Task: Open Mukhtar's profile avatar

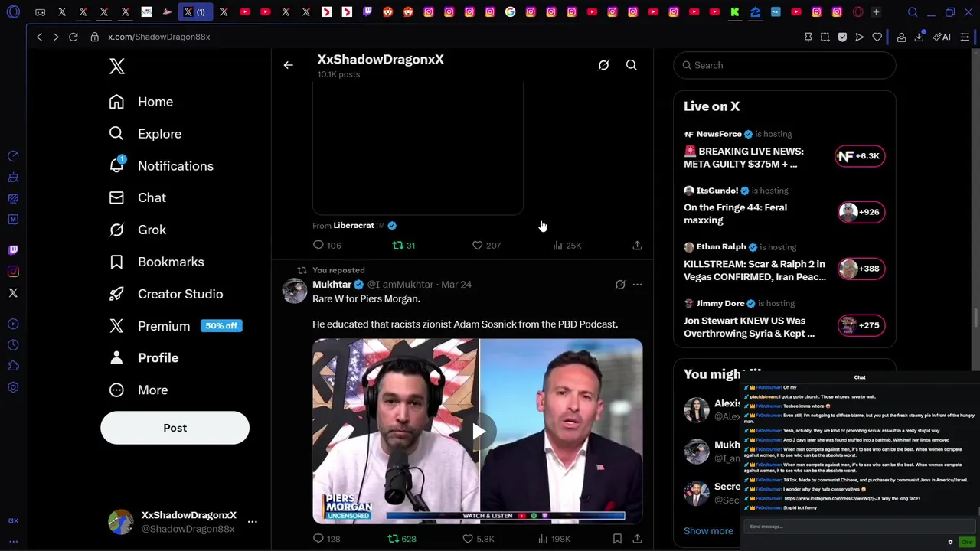Action: coord(294,291)
